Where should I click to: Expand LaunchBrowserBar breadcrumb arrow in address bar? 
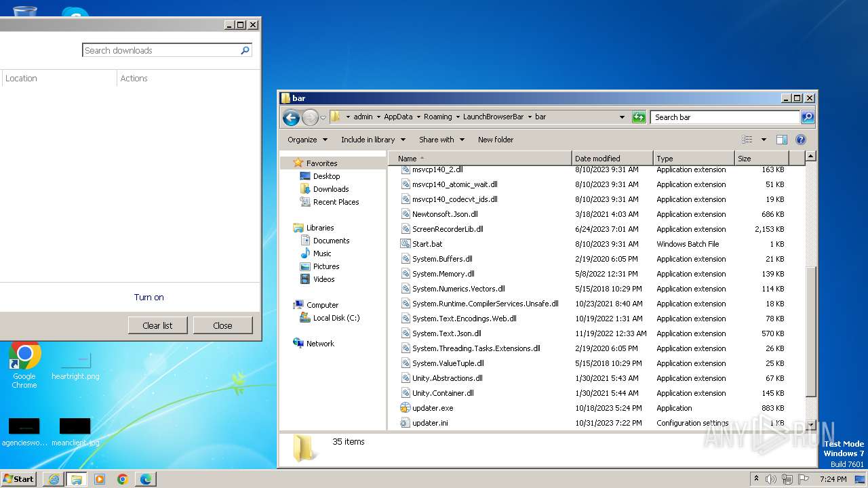pyautogui.click(x=530, y=117)
